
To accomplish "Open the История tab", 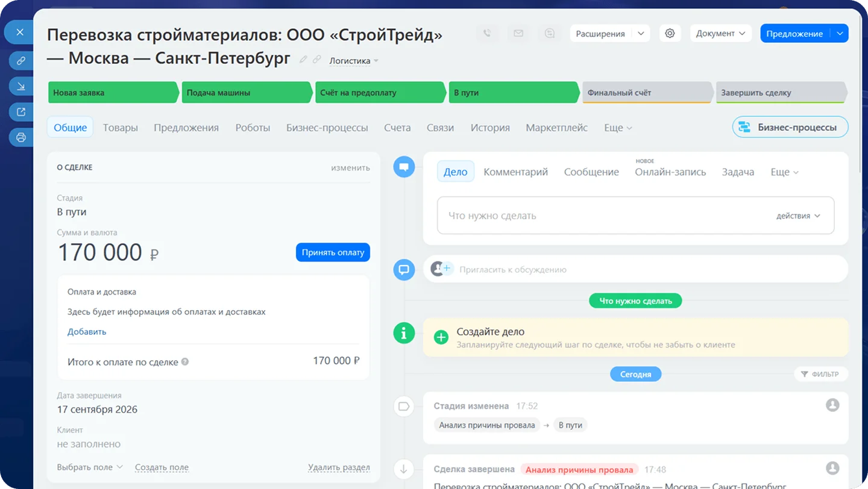I will click(x=490, y=128).
